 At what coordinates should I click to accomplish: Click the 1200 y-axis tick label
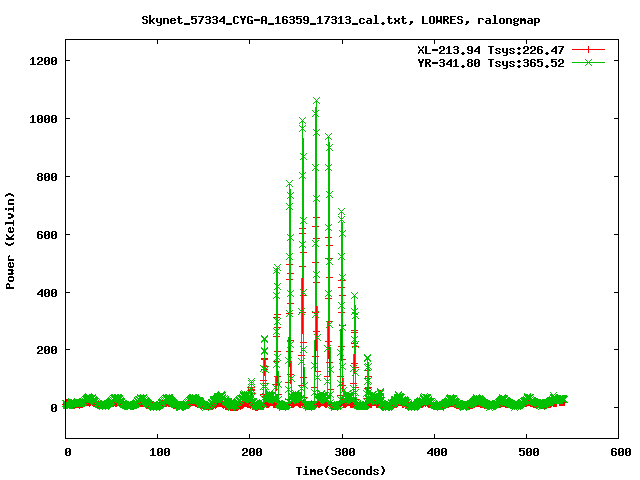point(43,61)
